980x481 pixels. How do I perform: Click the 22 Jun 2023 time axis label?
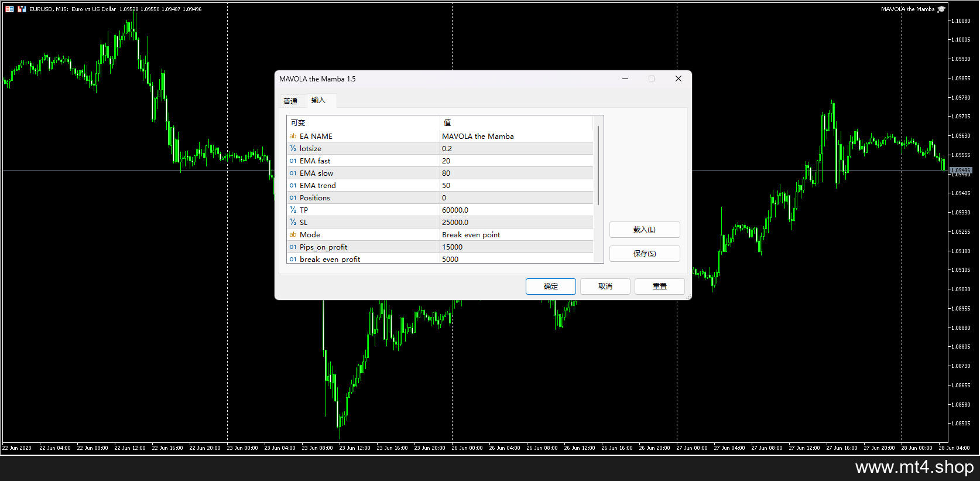pos(17,448)
